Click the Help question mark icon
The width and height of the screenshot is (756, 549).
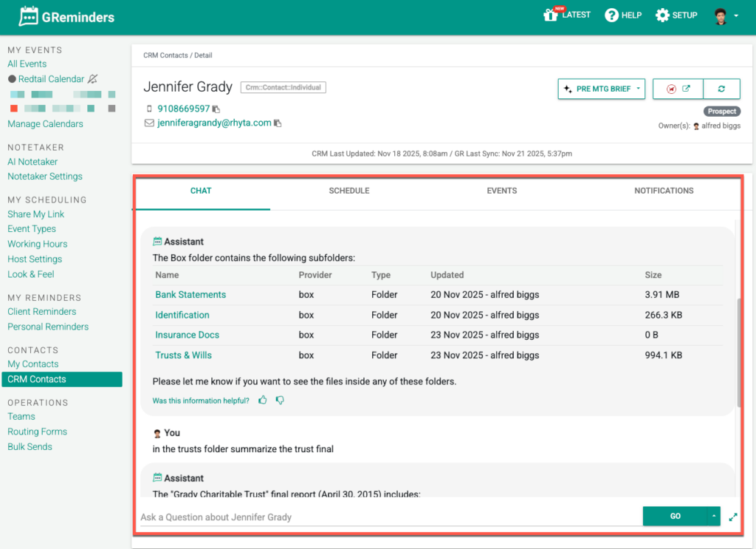[x=611, y=16]
